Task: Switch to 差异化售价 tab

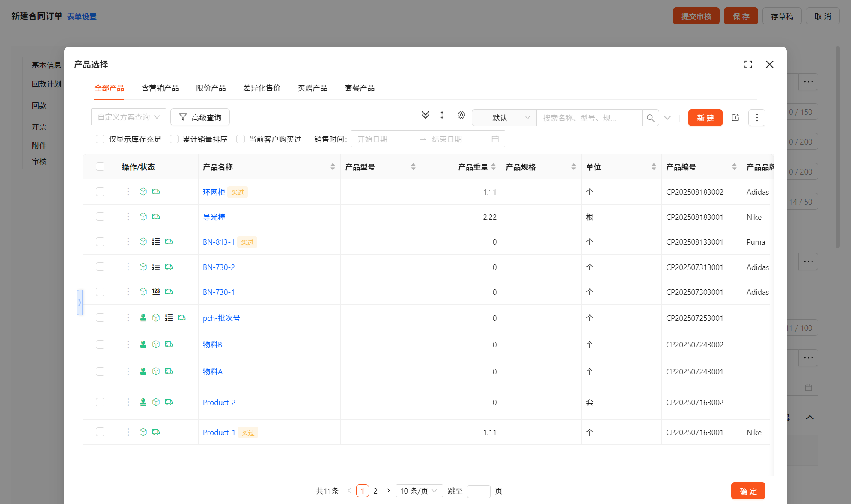Action: click(x=262, y=88)
